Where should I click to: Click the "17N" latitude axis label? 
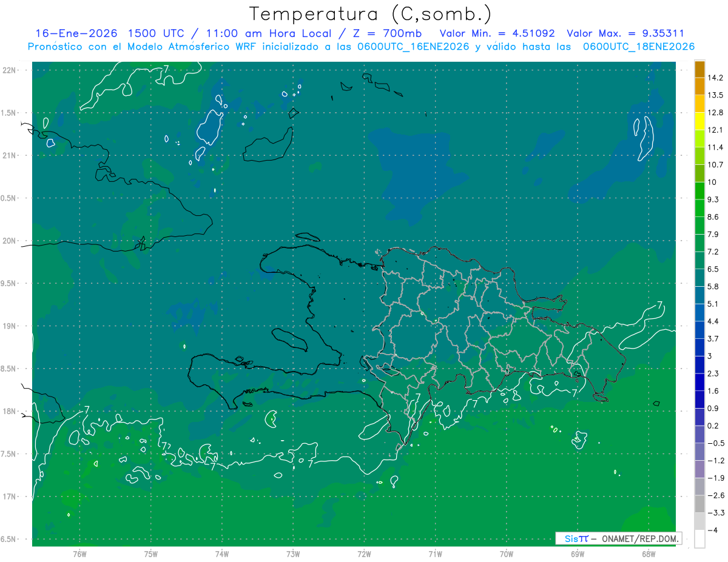[10, 497]
